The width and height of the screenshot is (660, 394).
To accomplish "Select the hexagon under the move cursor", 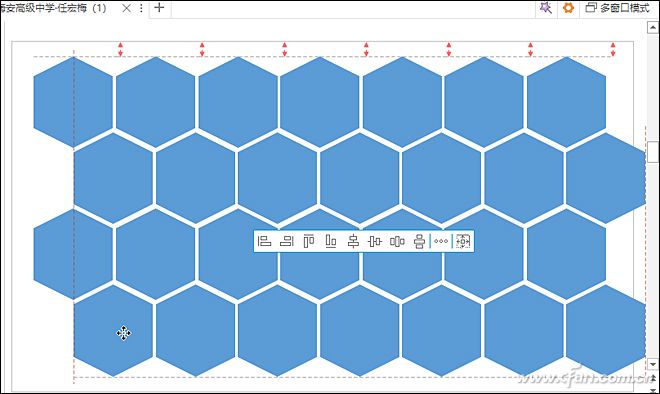I will (x=113, y=331).
